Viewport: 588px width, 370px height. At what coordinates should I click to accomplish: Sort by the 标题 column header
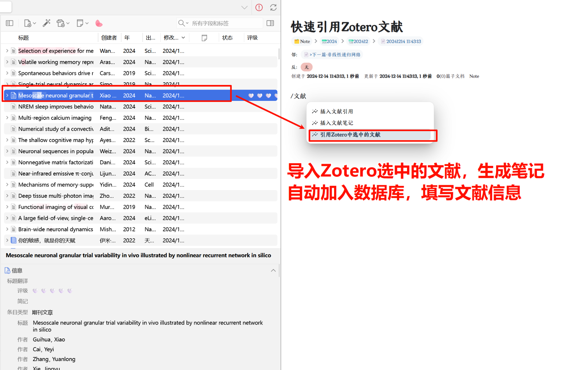coord(24,38)
